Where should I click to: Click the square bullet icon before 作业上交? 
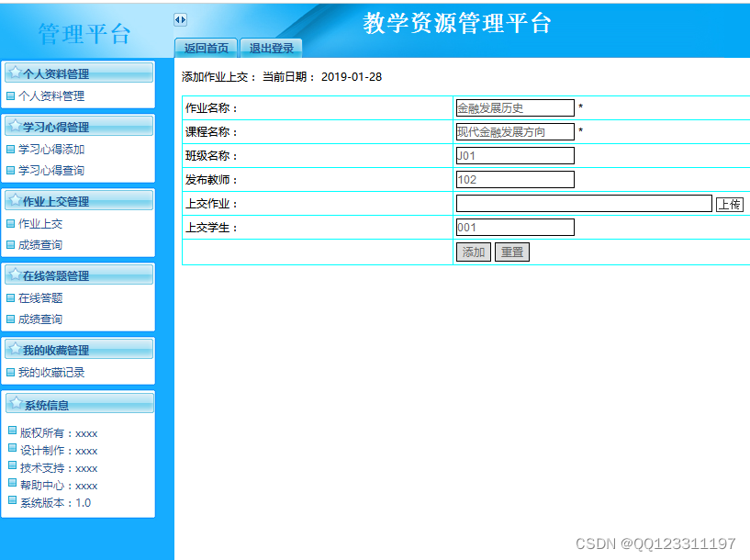click(x=10, y=223)
